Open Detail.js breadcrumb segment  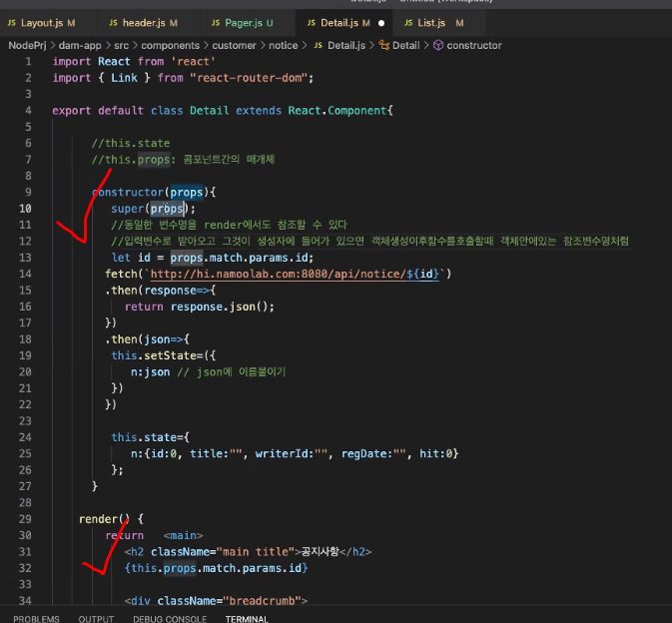(346, 45)
